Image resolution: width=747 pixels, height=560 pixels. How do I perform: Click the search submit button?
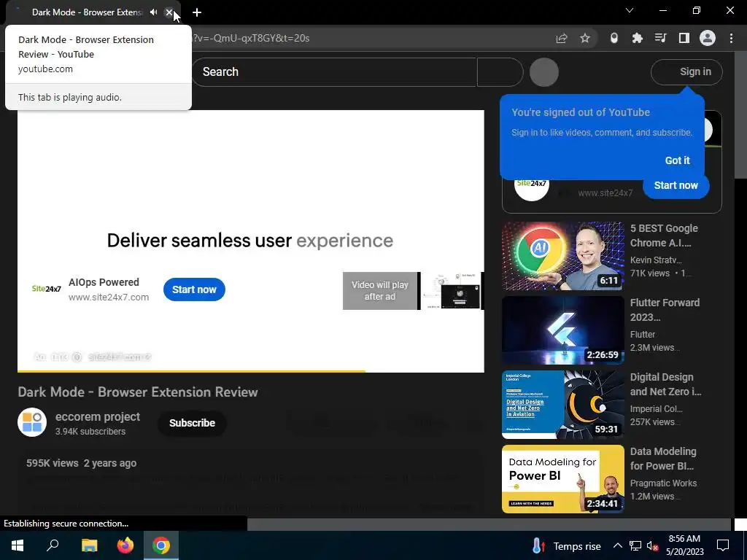[500, 72]
